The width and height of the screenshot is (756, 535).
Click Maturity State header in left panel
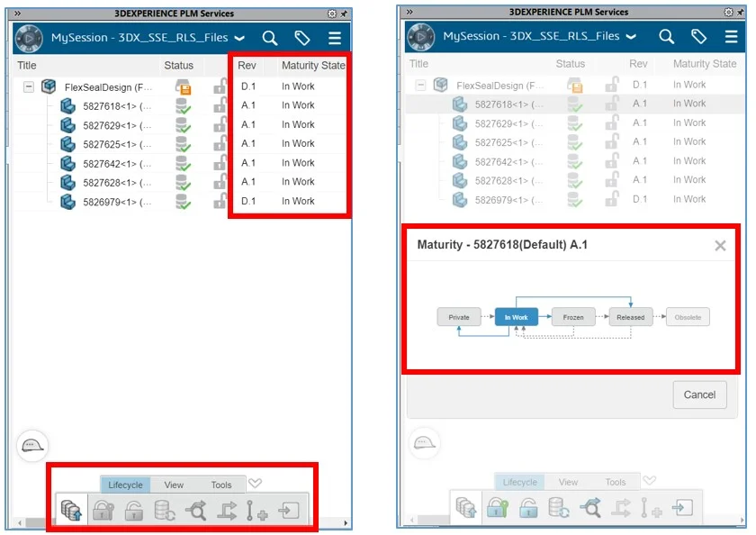pos(313,65)
